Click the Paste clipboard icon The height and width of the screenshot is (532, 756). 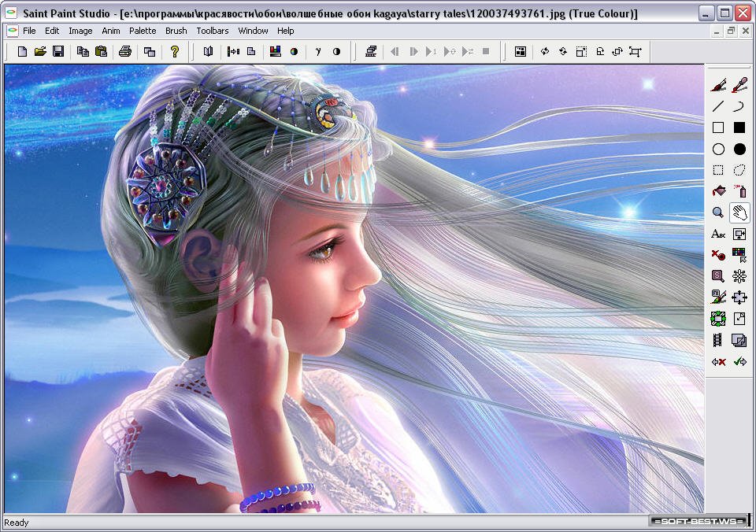[x=101, y=52]
